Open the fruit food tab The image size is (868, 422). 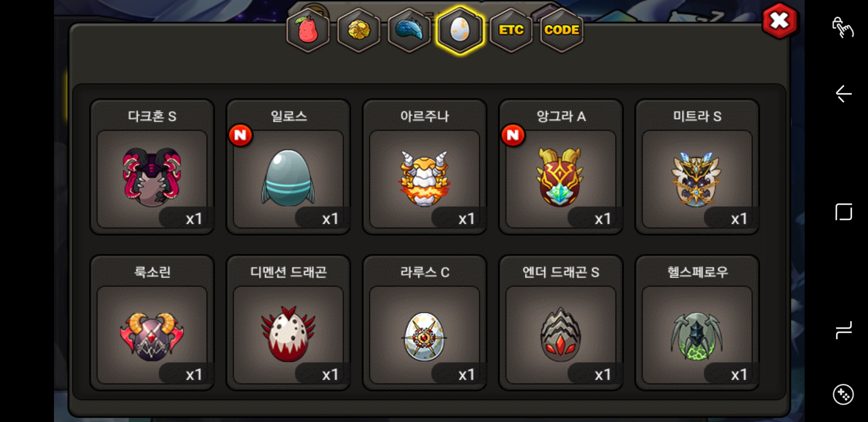click(308, 30)
